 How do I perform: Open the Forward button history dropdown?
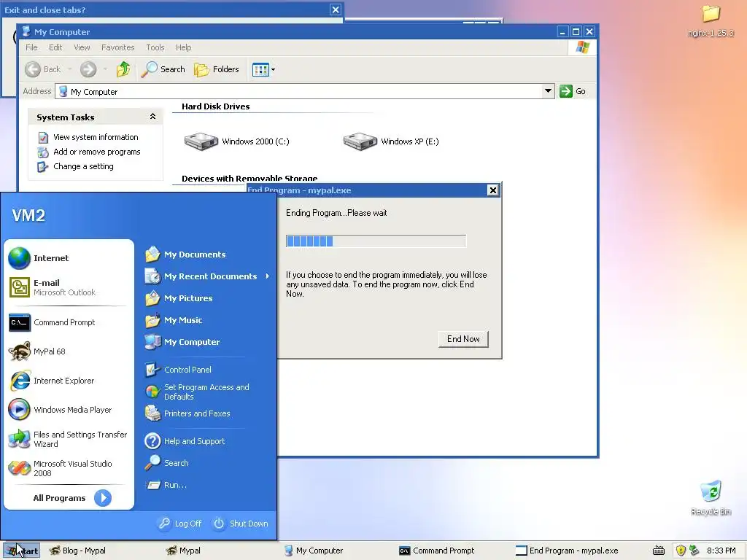coord(105,69)
